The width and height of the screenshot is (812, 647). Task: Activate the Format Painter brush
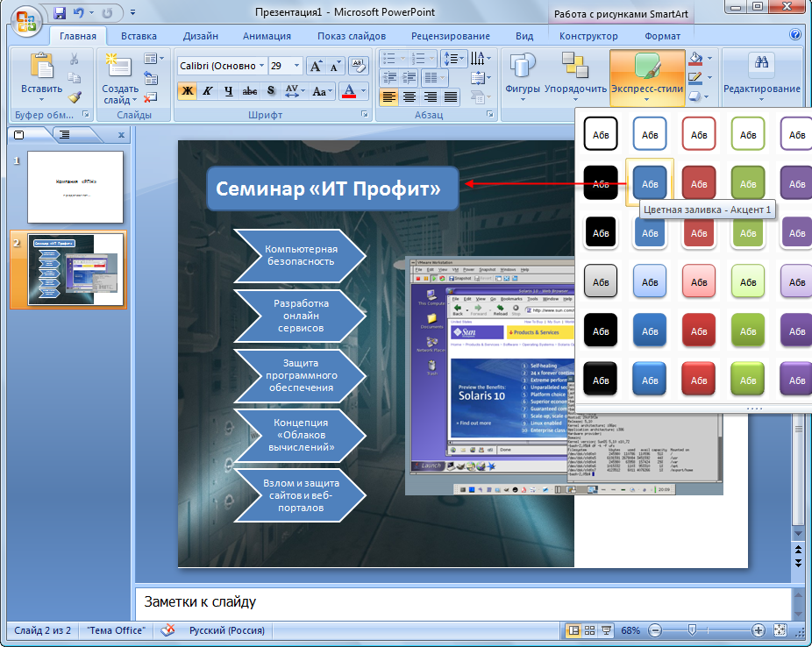pyautogui.click(x=75, y=96)
